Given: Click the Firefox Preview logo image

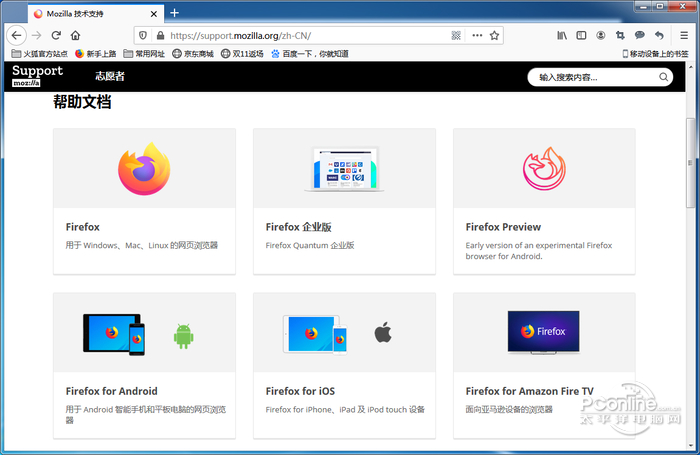Looking at the screenshot, I should pos(544,168).
